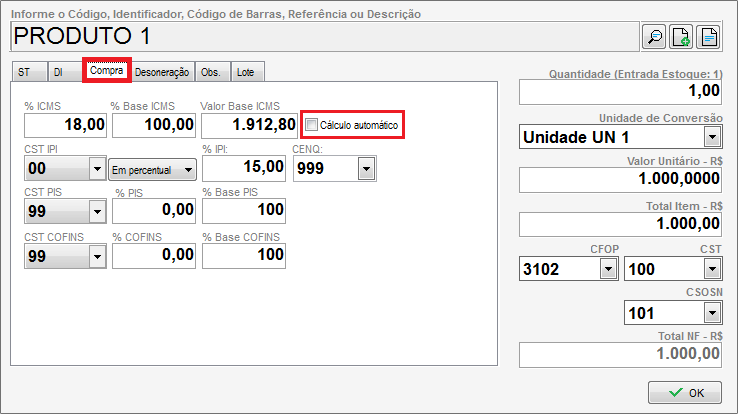Click the Quantidade field
Viewport: 738px width, 414px height.
(620, 91)
